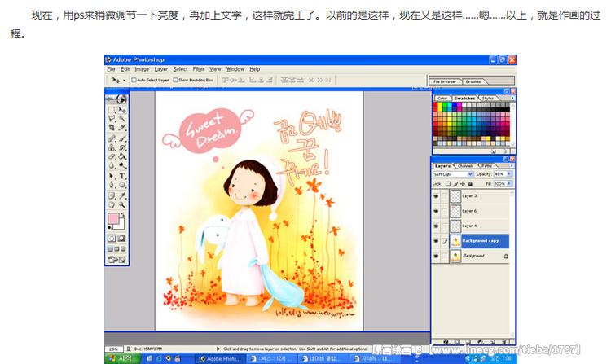This screenshot has height=364, width=611.
Task: Select the Move tool in toolbox
Action: click(122, 110)
